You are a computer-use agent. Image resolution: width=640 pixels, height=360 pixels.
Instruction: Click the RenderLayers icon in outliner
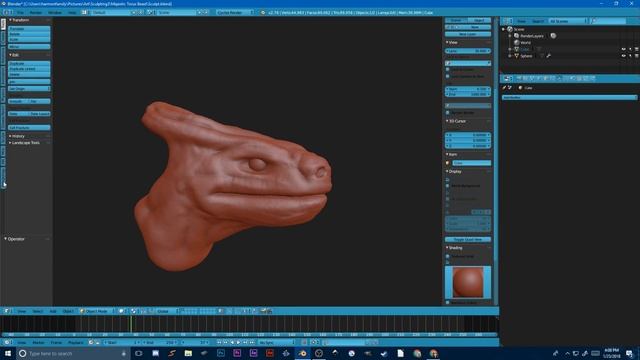(x=516, y=36)
